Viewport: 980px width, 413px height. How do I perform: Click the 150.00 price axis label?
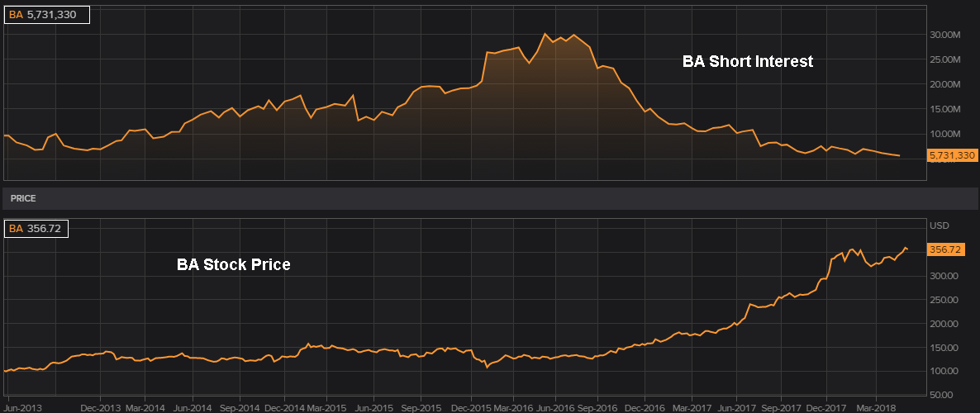[944, 348]
